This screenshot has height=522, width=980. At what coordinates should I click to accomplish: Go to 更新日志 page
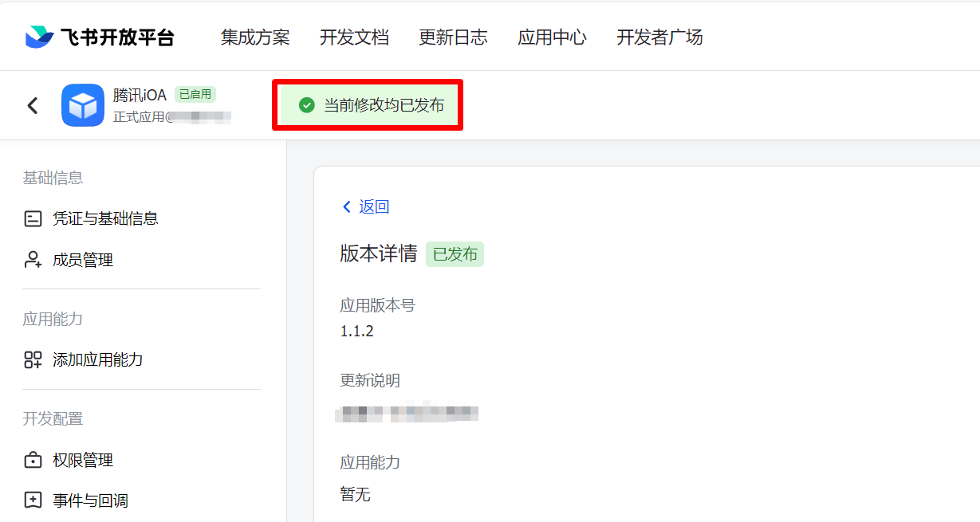point(453,37)
